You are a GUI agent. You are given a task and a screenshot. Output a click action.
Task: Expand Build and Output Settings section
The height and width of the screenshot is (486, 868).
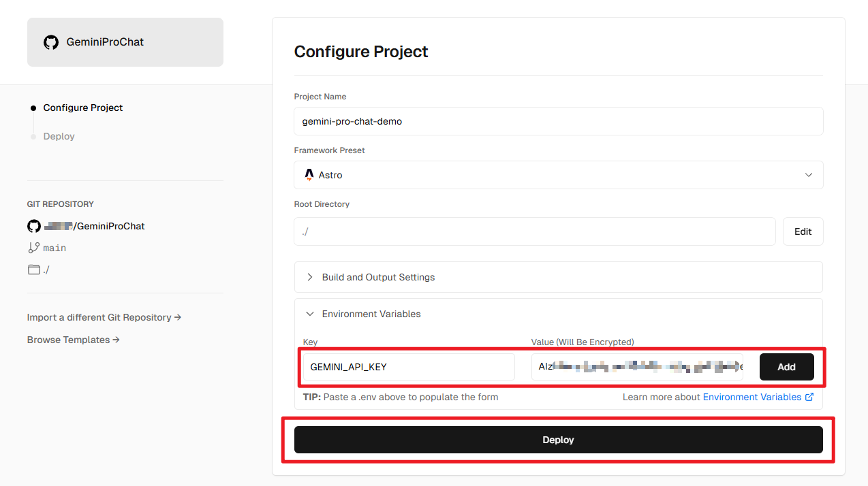pyautogui.click(x=378, y=277)
